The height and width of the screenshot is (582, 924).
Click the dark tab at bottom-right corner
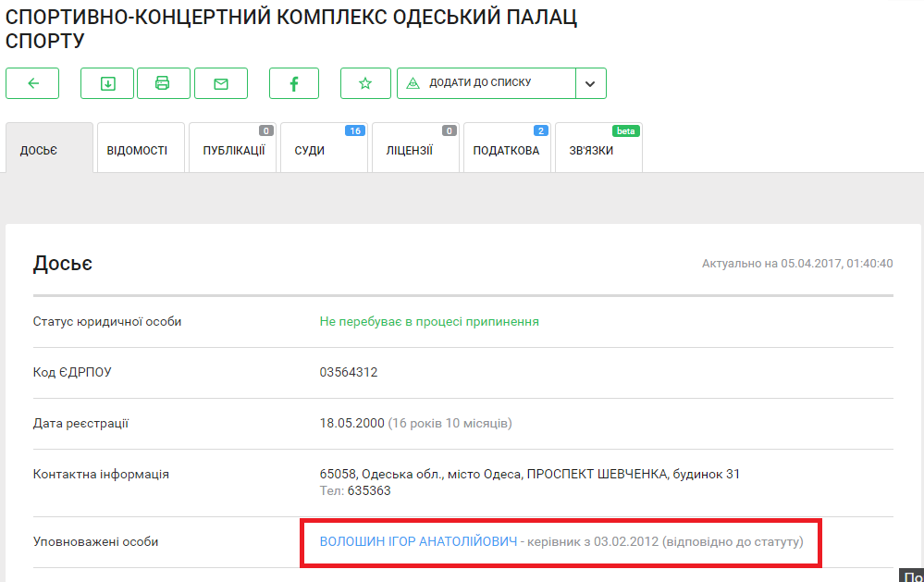[911, 575]
